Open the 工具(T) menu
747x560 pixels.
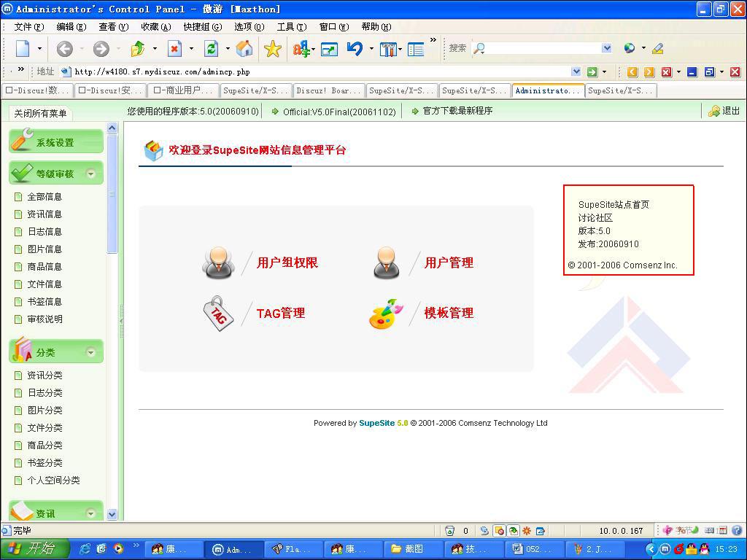(x=292, y=27)
